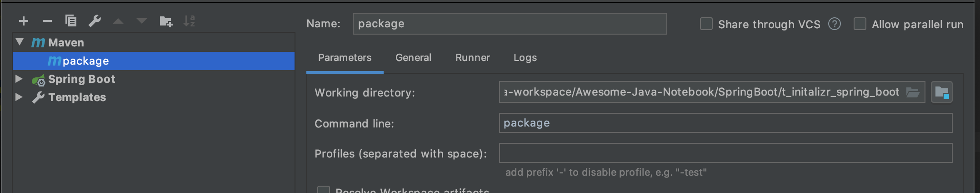Switch to the Logs tab
This screenshot has width=980, height=193.
525,58
